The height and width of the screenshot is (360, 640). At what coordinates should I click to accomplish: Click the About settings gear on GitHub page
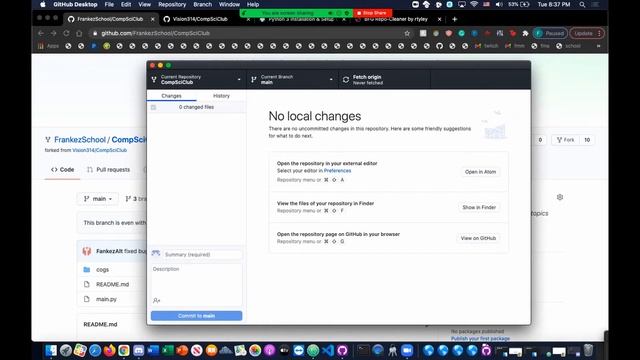[x=560, y=197]
